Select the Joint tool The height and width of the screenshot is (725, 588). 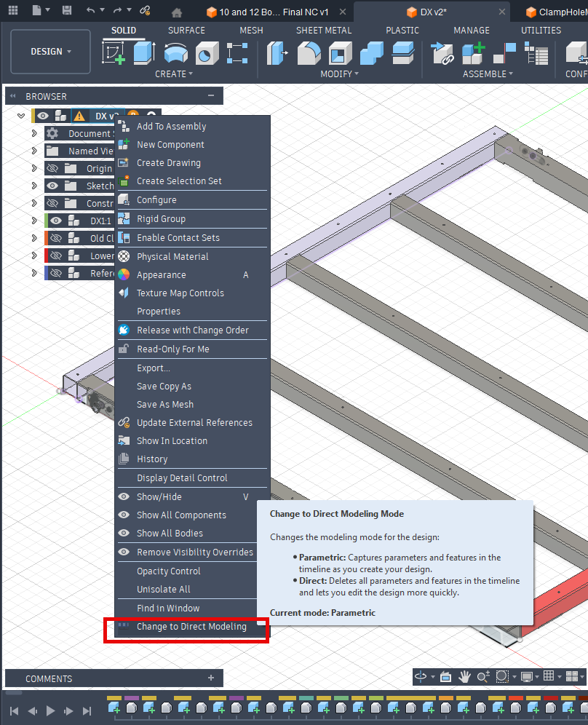[x=504, y=52]
